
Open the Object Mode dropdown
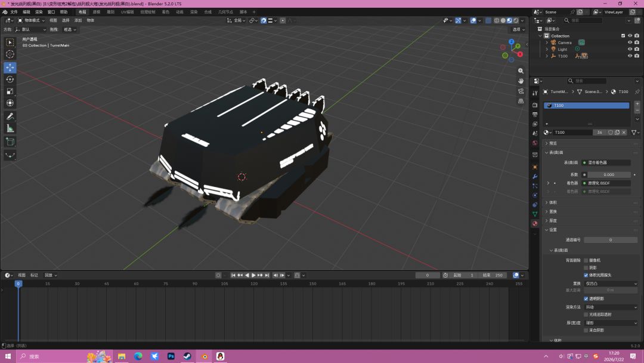(31, 20)
